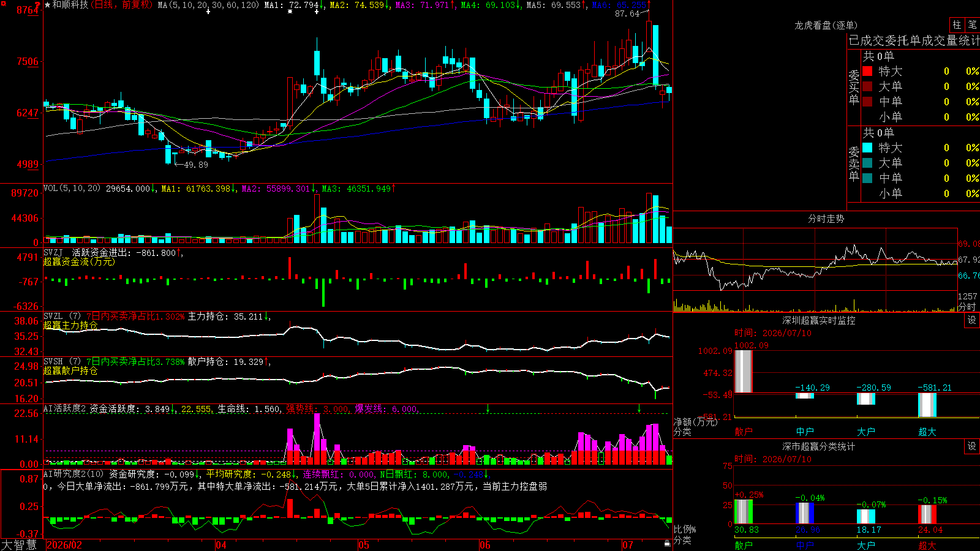980x551 pixels.
Task: Switch 龙虎看盘 to 柱 view
Action: (957, 24)
